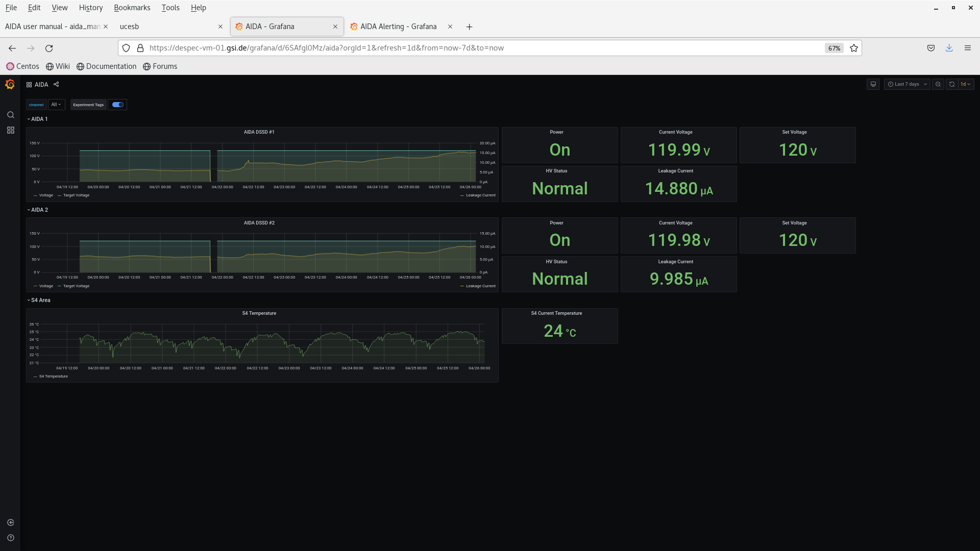Click the dashboard grid icon beside AIDA title
980x551 pixels.
coord(29,85)
